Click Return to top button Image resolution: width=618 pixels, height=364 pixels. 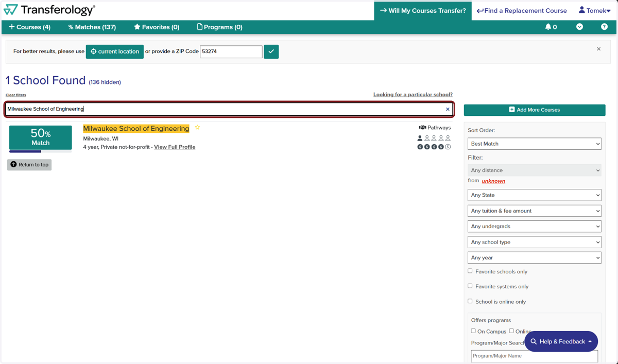[x=29, y=165]
